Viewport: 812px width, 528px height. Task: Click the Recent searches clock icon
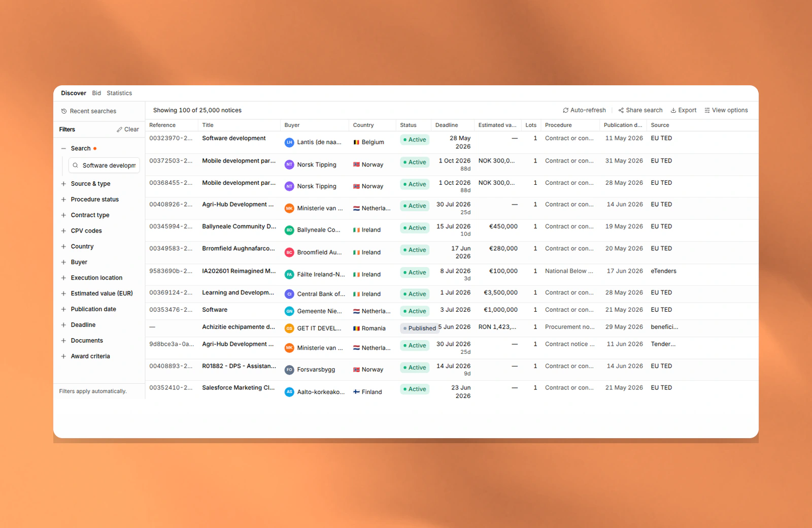(x=64, y=111)
